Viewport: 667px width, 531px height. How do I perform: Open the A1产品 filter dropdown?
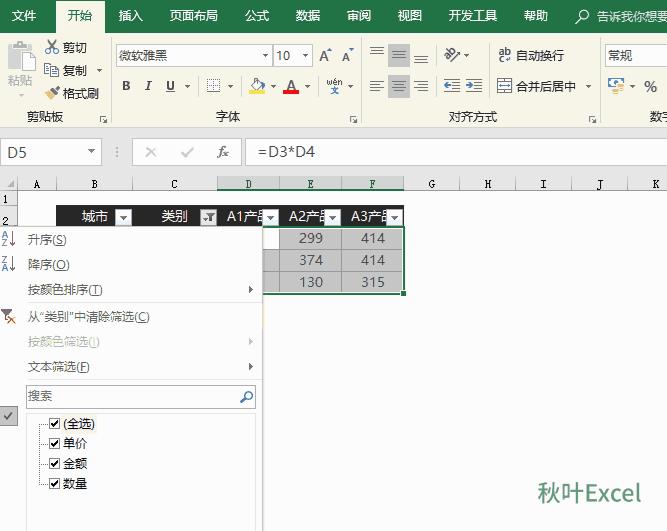point(271,217)
